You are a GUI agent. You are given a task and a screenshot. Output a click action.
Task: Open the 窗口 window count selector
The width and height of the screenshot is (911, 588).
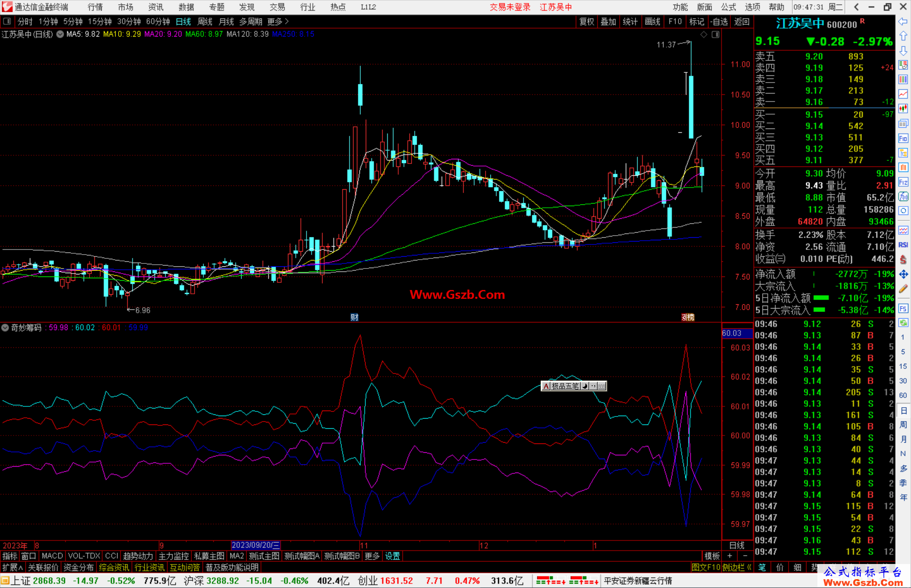(29, 556)
